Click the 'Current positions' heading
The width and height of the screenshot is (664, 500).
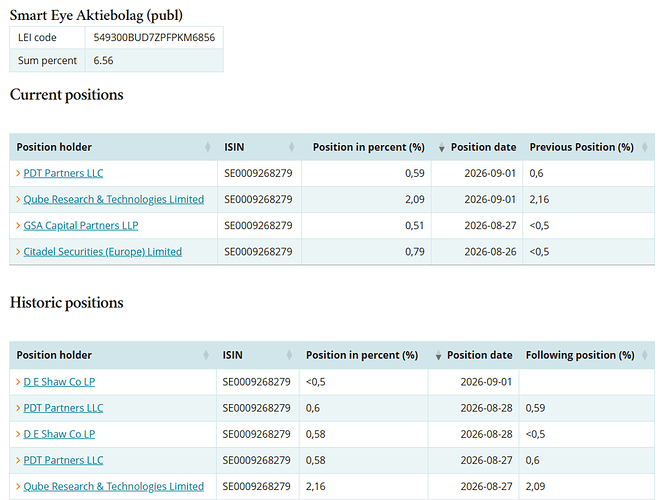tap(66, 95)
